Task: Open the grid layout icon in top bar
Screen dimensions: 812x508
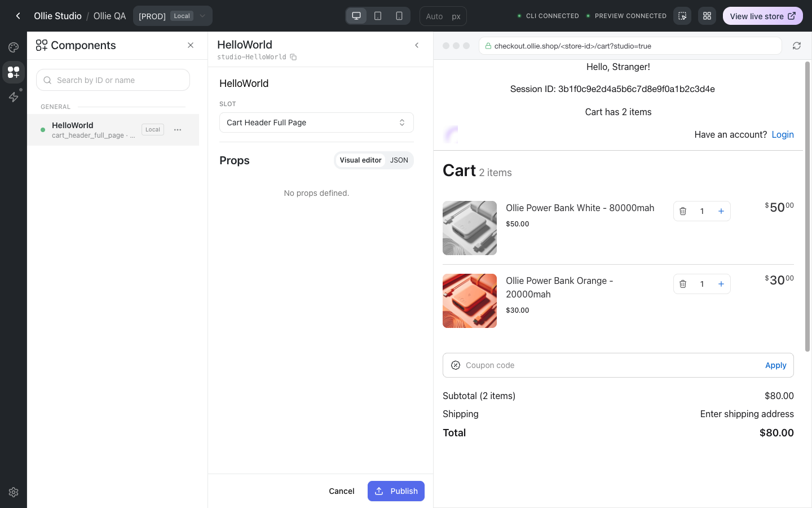Action: [707, 16]
